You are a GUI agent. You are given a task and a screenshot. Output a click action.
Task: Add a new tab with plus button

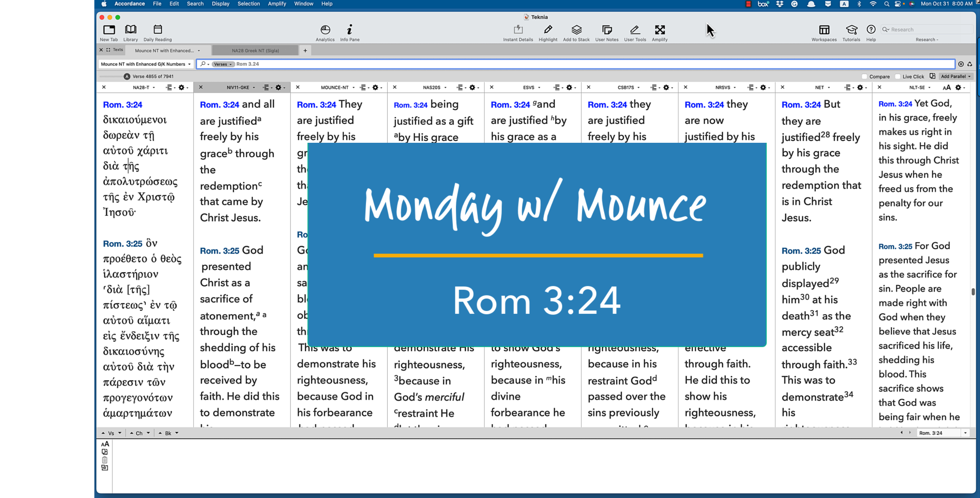pyautogui.click(x=305, y=50)
